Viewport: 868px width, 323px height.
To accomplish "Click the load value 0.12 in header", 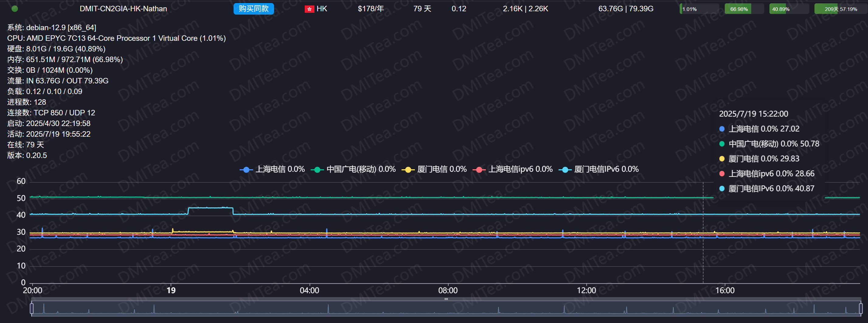I will coord(459,9).
